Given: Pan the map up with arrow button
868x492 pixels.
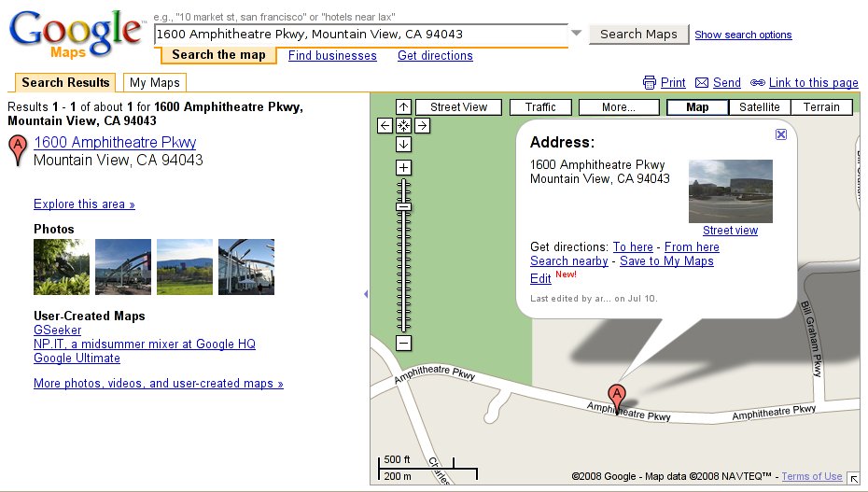Looking at the screenshot, I should pyautogui.click(x=403, y=107).
